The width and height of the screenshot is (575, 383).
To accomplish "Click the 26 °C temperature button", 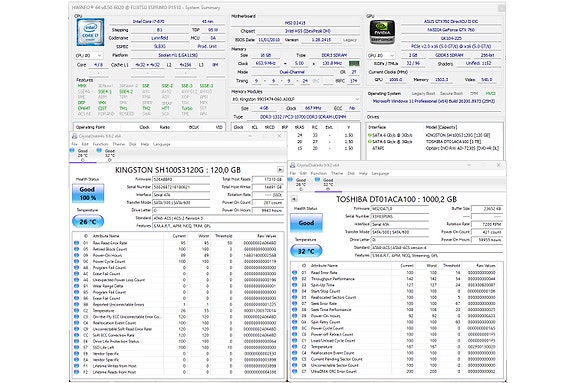I will (88, 222).
